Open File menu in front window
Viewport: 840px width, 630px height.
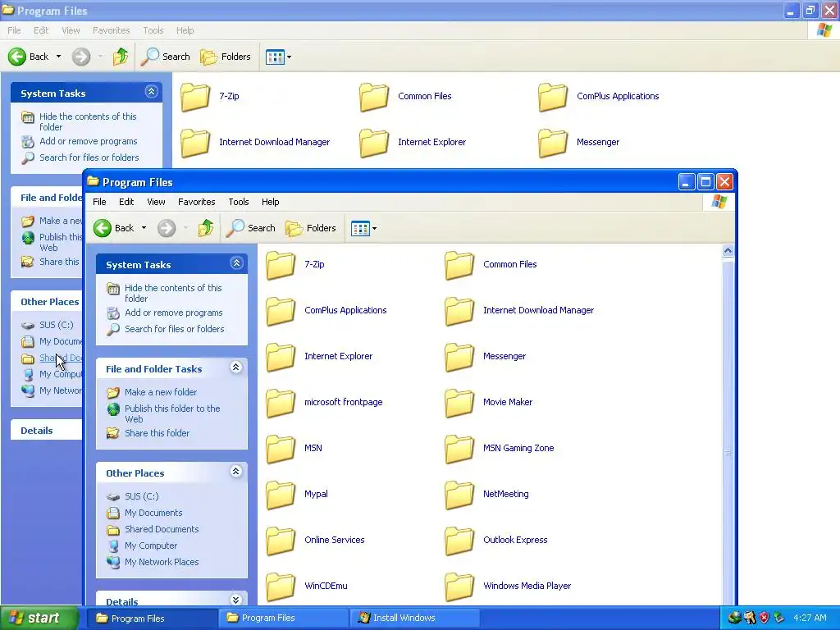coord(99,202)
